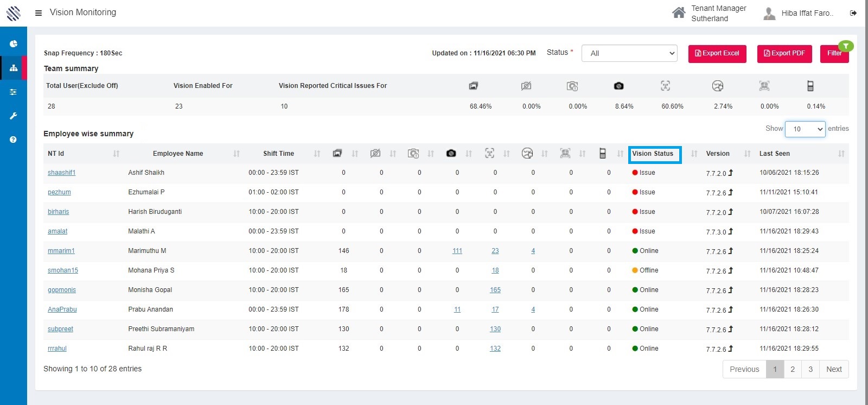Viewport: 868px width, 405px height.
Task: Open the 17 count link for Prabu Anandan
Action: [495, 309]
